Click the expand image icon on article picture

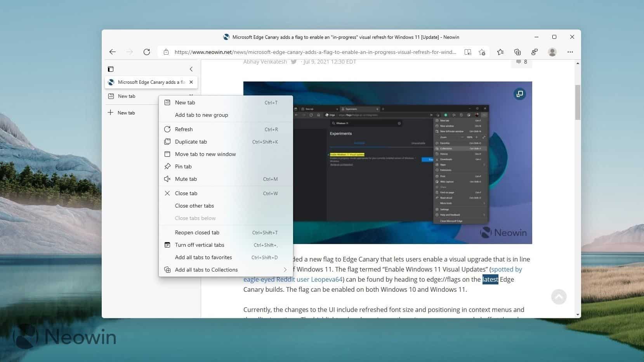coord(520,94)
